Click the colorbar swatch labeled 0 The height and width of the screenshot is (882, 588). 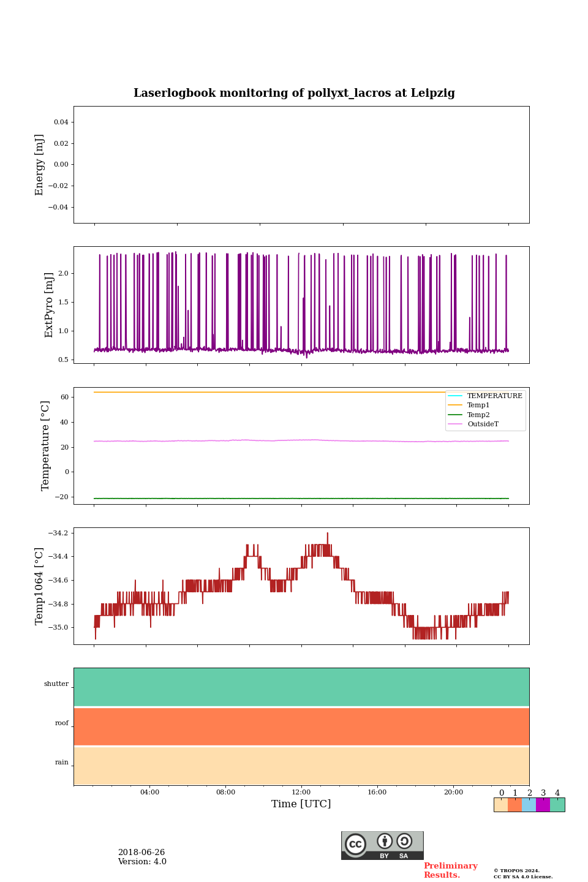[x=501, y=805]
